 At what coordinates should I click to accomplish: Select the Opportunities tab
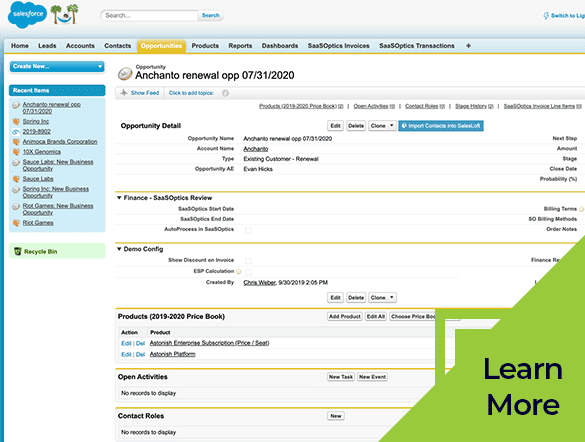click(161, 46)
